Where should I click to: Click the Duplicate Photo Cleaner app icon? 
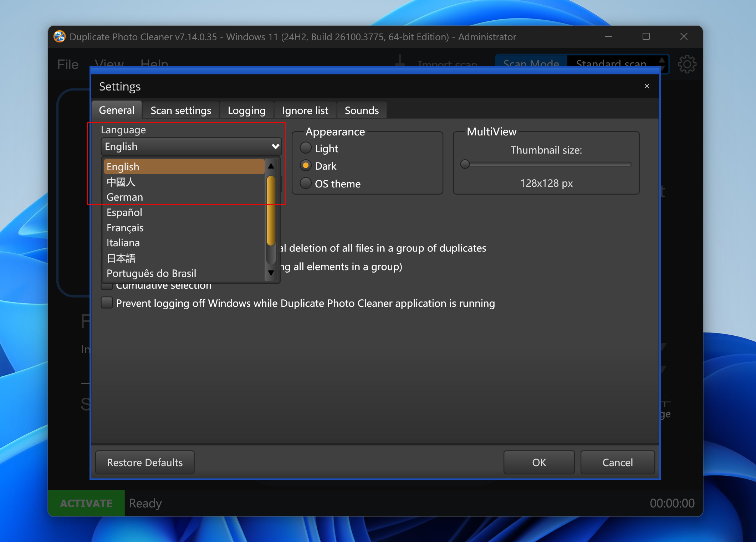click(60, 37)
